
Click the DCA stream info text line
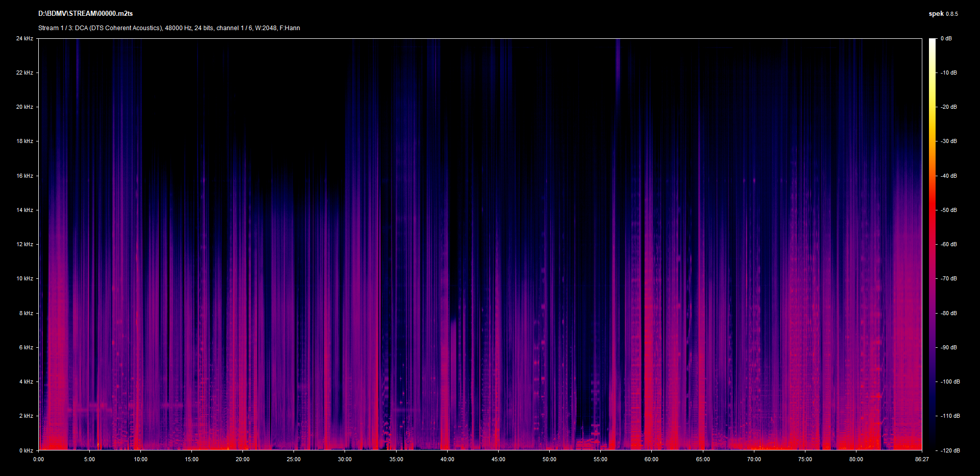(x=169, y=28)
